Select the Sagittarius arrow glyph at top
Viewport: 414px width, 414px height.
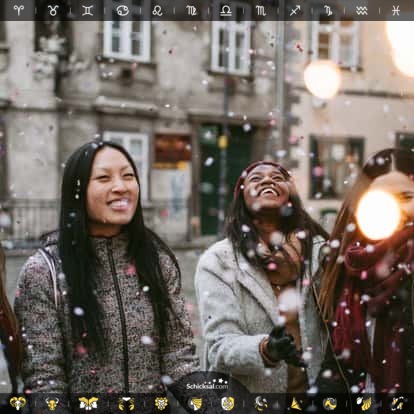295,11
